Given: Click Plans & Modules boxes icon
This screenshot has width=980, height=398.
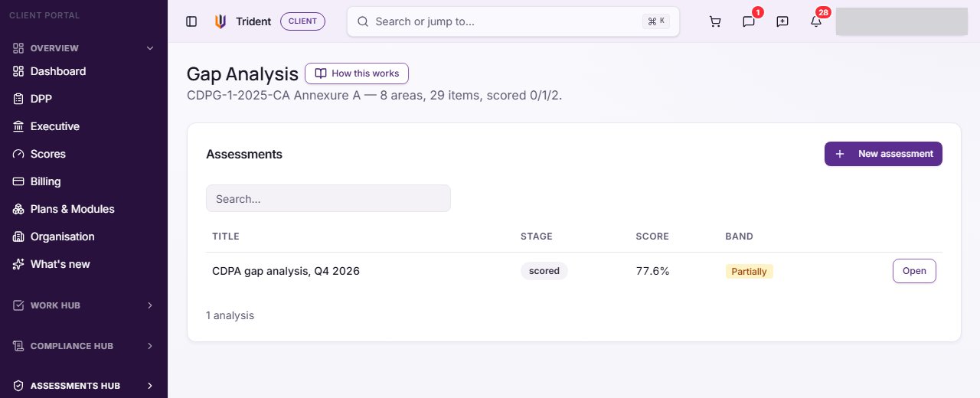Looking at the screenshot, I should [18, 209].
